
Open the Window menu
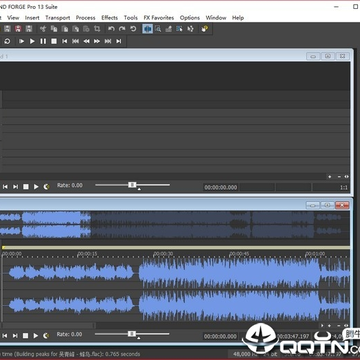click(x=216, y=18)
